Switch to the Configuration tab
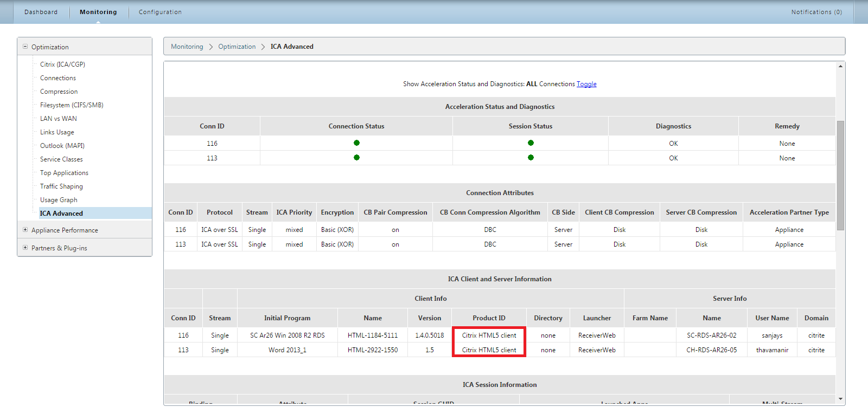The width and height of the screenshot is (868, 407). point(160,12)
